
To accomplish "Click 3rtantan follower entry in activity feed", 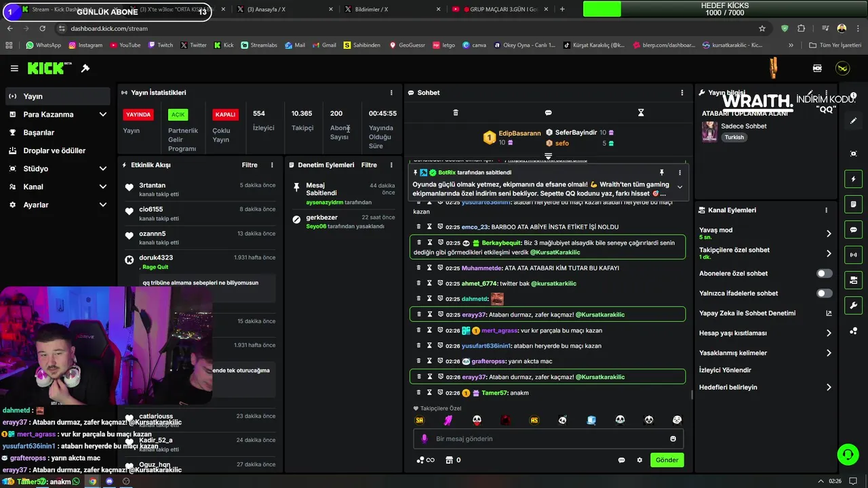I will 201,189.
